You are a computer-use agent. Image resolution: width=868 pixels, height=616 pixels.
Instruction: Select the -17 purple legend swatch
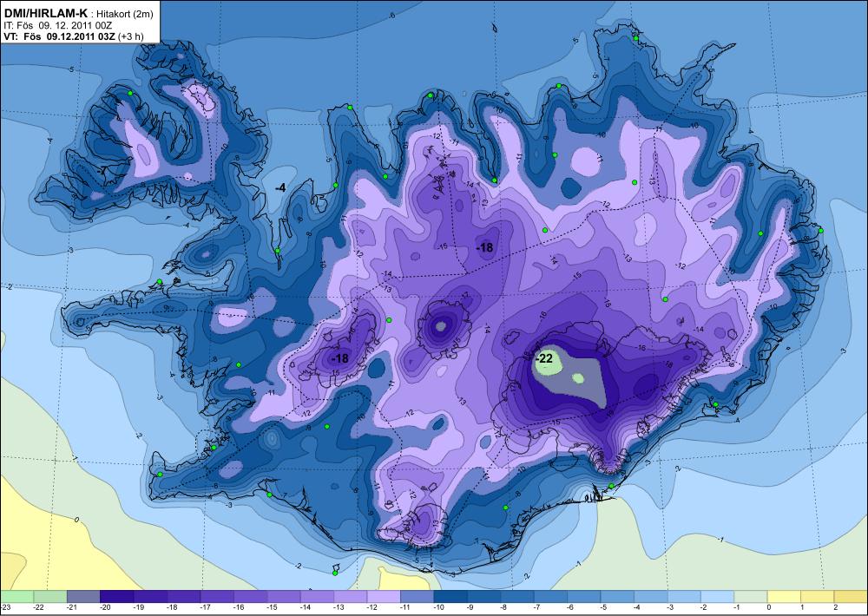coord(217,597)
